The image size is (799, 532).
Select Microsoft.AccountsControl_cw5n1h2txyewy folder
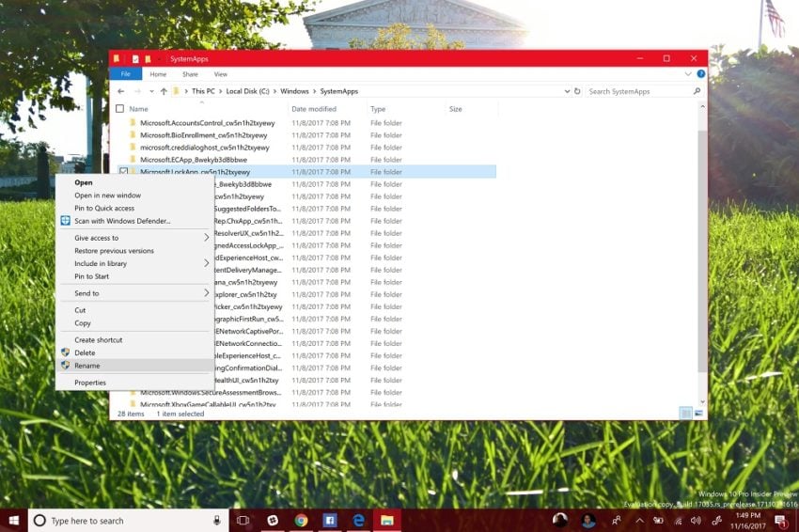(208, 123)
